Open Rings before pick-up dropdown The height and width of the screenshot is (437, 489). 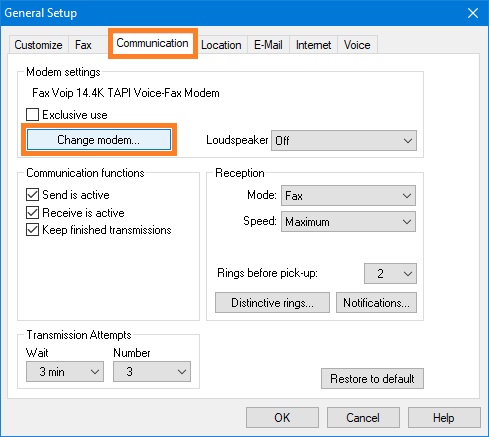tap(390, 274)
